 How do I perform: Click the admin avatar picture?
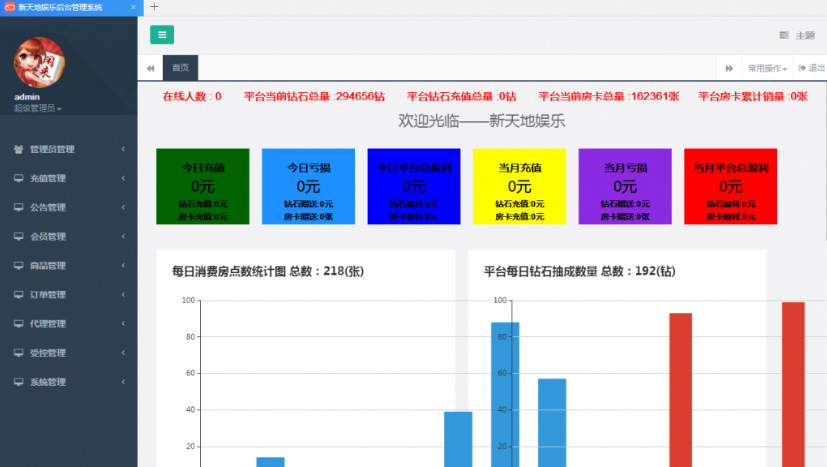[x=39, y=62]
